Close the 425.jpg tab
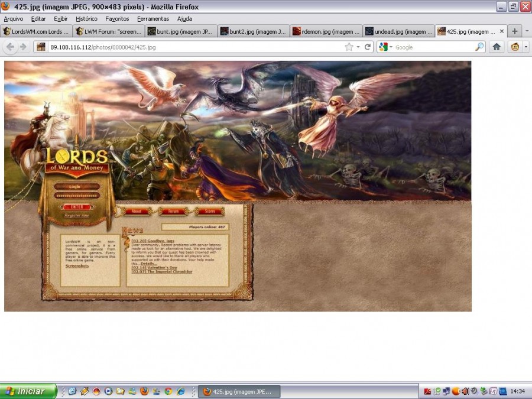Viewport: 532px width, 399px height. pos(502,31)
